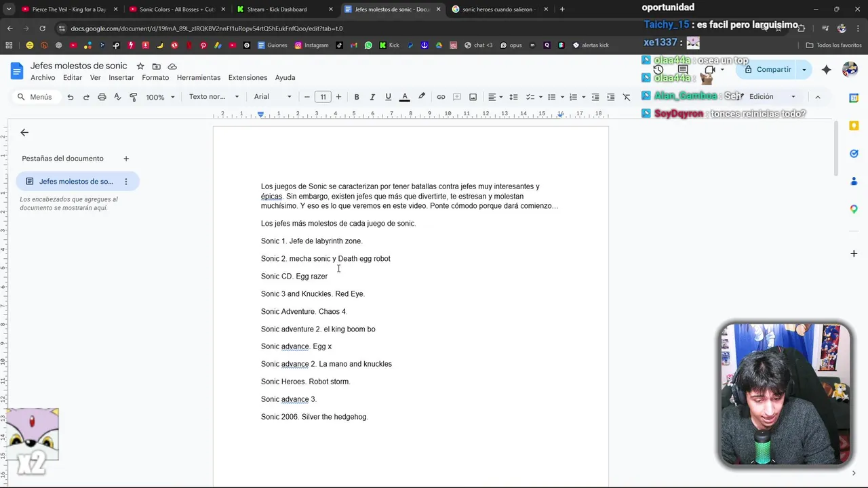Open the highlight color marker tool
Screen dimensions: 868x488
(x=422, y=97)
